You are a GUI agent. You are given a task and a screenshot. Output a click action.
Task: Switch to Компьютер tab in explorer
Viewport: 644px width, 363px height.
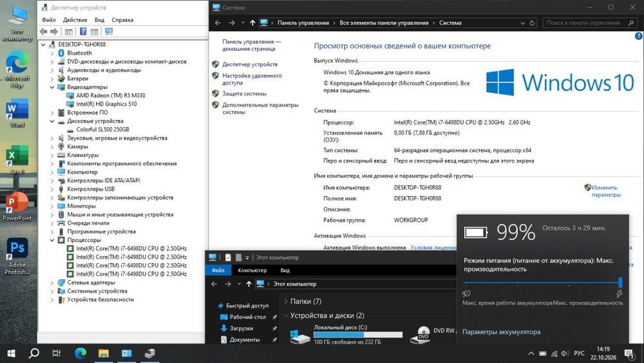click(x=252, y=270)
